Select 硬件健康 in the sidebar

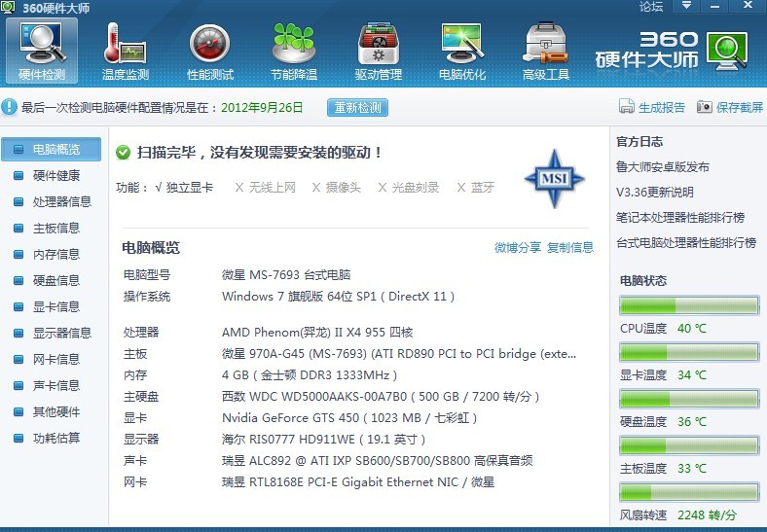pyautogui.click(x=52, y=175)
